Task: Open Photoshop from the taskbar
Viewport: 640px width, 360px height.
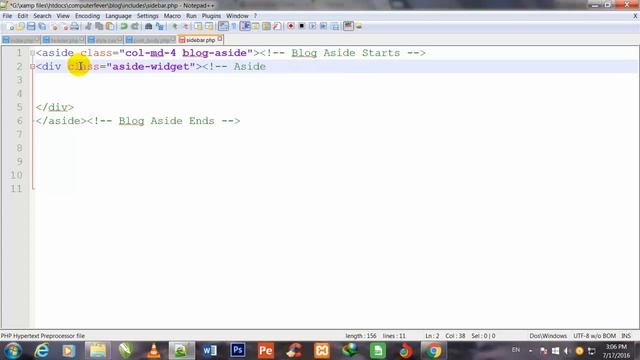Action: tap(238, 351)
